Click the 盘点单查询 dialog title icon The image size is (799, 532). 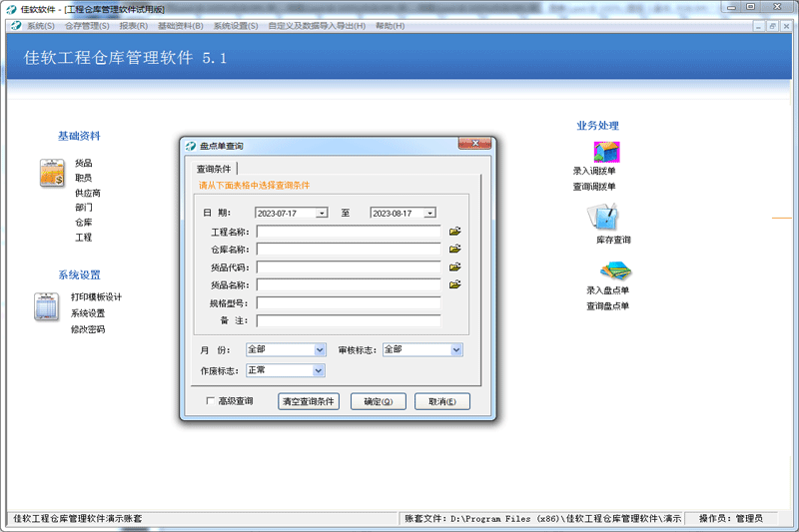coord(191,146)
